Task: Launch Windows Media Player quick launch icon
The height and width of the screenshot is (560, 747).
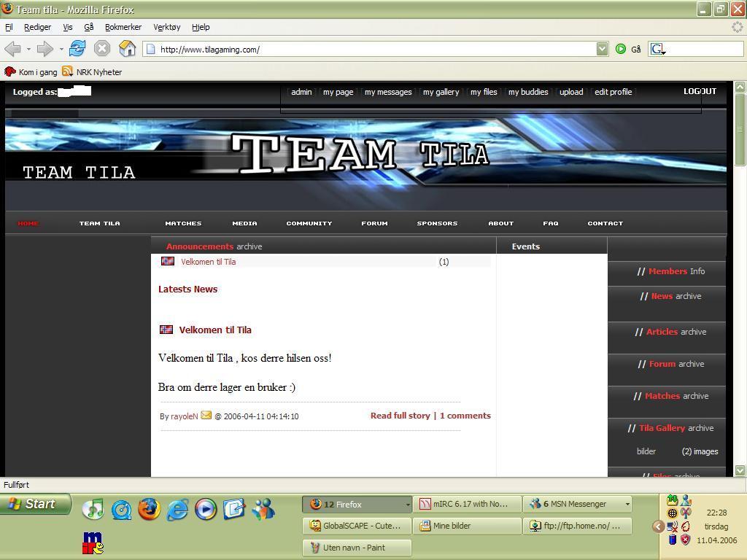Action: pos(206,510)
